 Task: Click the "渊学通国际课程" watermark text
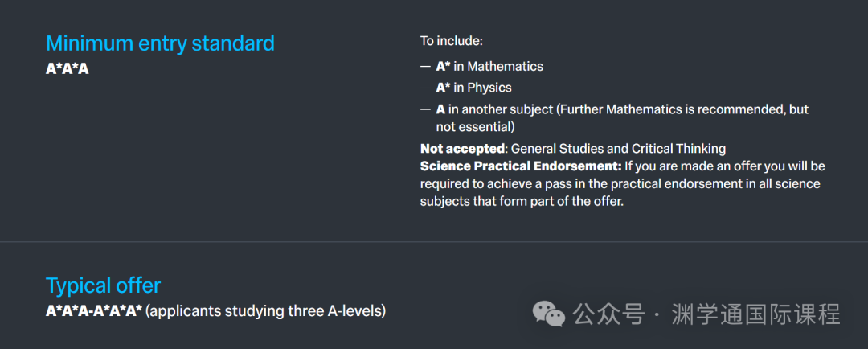755,314
